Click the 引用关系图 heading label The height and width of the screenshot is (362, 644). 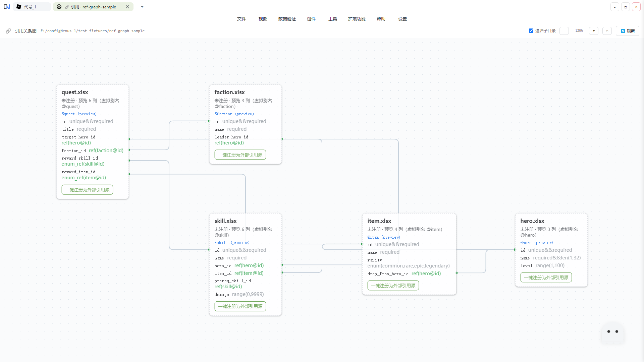(x=25, y=31)
